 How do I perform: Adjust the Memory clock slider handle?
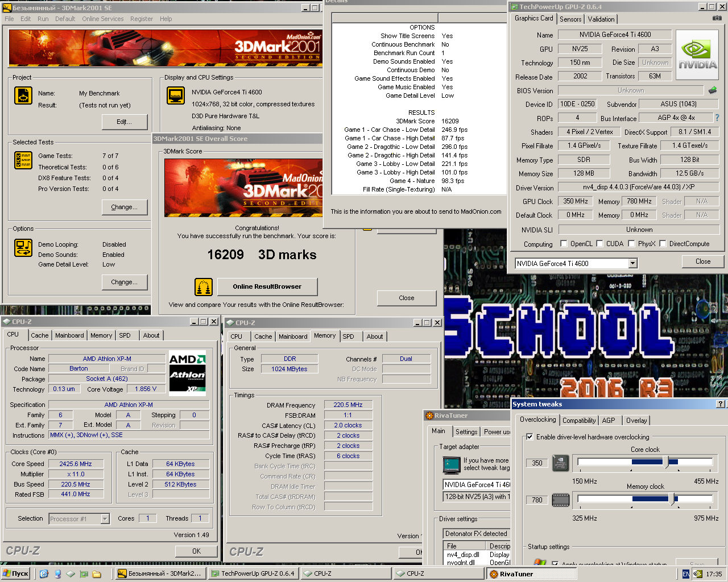point(672,499)
